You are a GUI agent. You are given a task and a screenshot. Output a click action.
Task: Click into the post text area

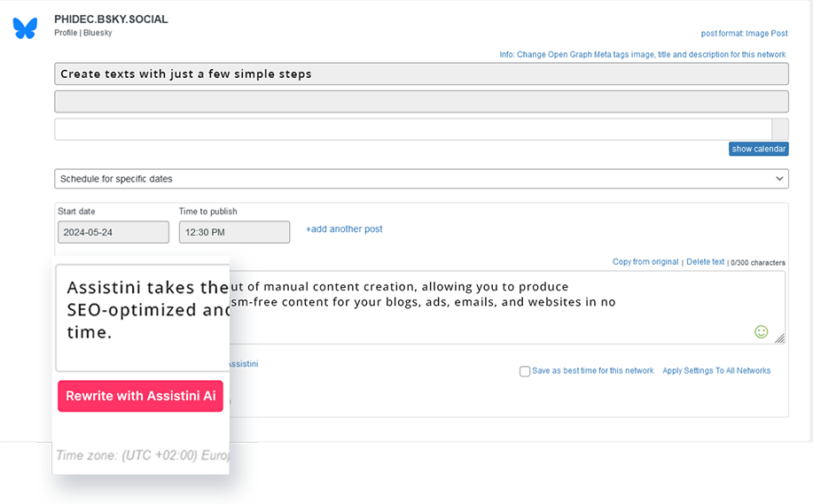(x=507, y=307)
